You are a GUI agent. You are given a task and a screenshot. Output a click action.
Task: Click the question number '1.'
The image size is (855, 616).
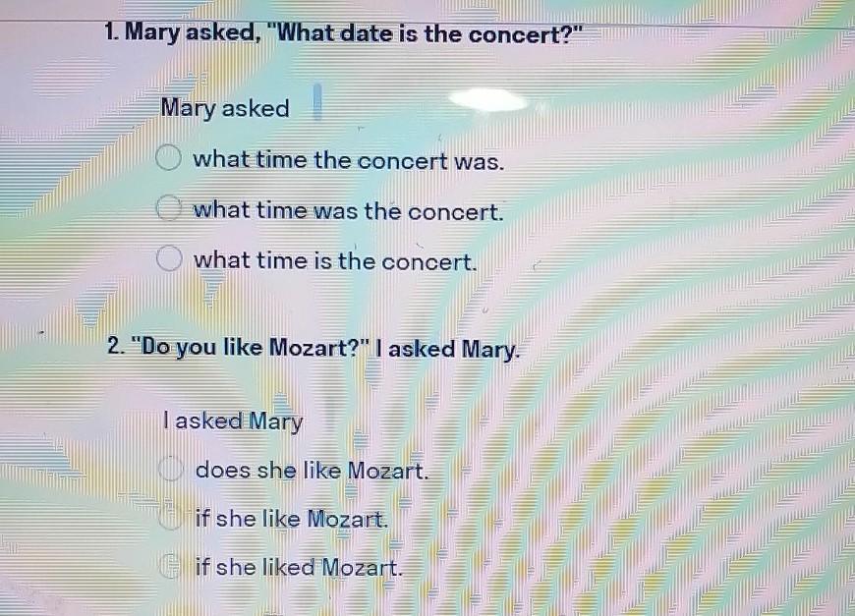click(x=111, y=34)
